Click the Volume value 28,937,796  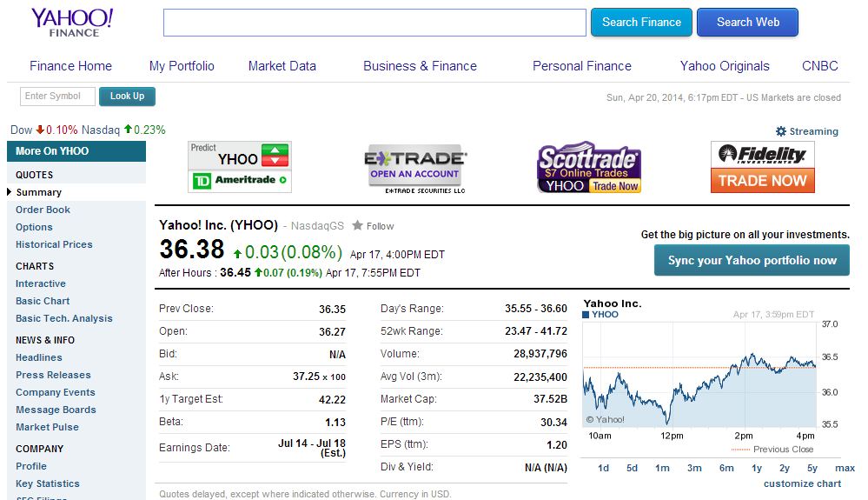click(x=540, y=354)
